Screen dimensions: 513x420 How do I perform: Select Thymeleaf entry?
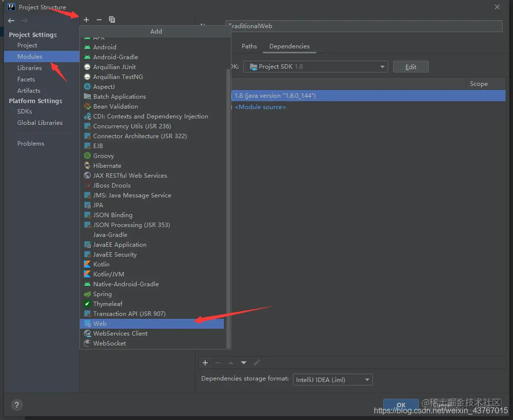152,304
